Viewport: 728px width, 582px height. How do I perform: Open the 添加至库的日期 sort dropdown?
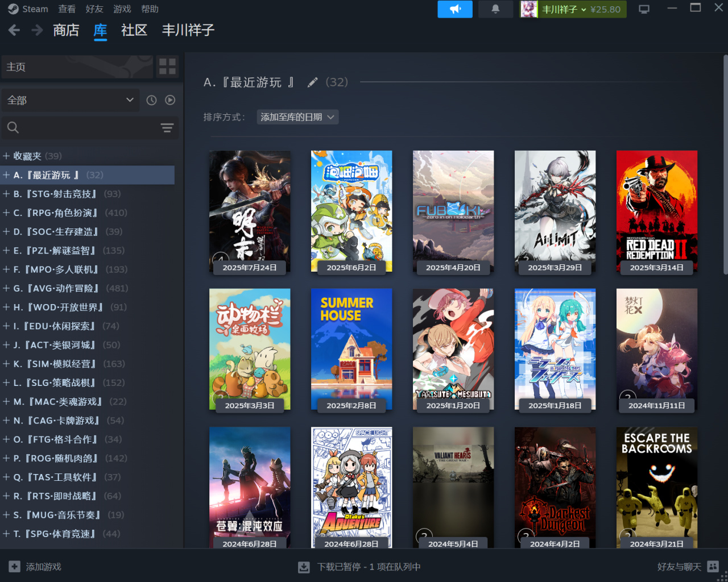point(297,117)
